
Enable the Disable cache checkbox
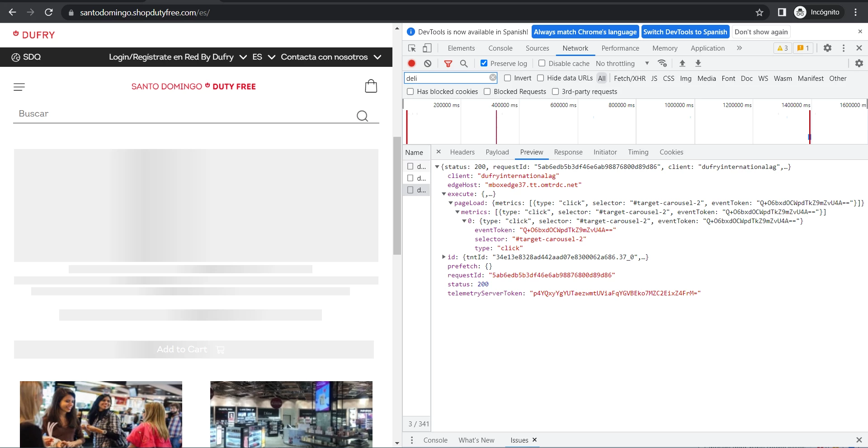click(542, 63)
